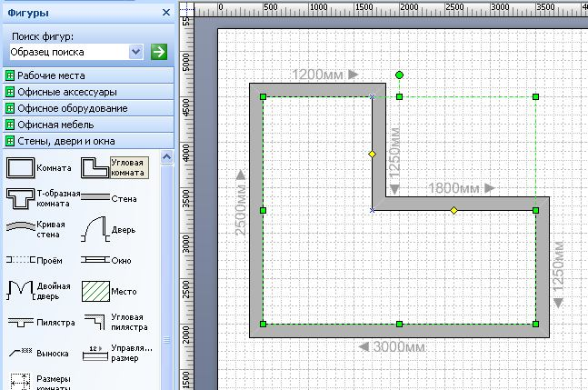Select the Проём opening shape

(x=35, y=260)
